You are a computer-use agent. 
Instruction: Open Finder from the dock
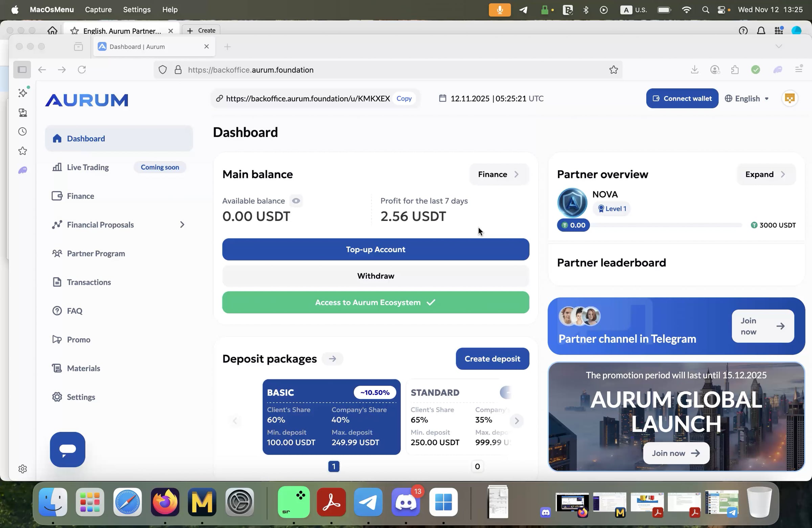click(53, 502)
